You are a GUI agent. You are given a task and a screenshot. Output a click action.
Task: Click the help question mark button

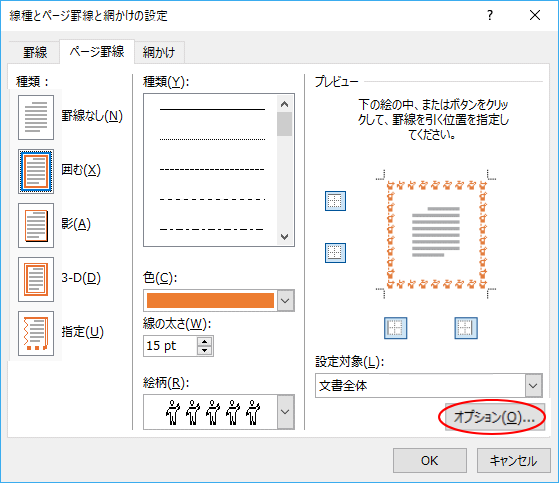490,15
